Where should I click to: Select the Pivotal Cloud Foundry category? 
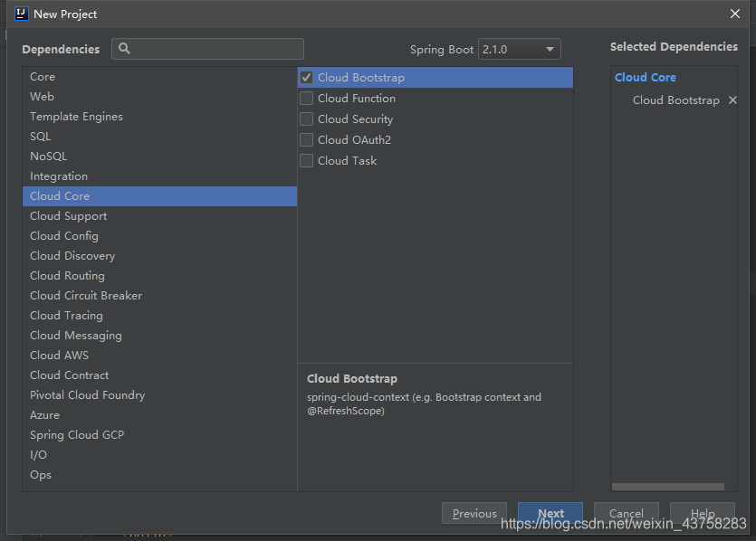coord(159,395)
